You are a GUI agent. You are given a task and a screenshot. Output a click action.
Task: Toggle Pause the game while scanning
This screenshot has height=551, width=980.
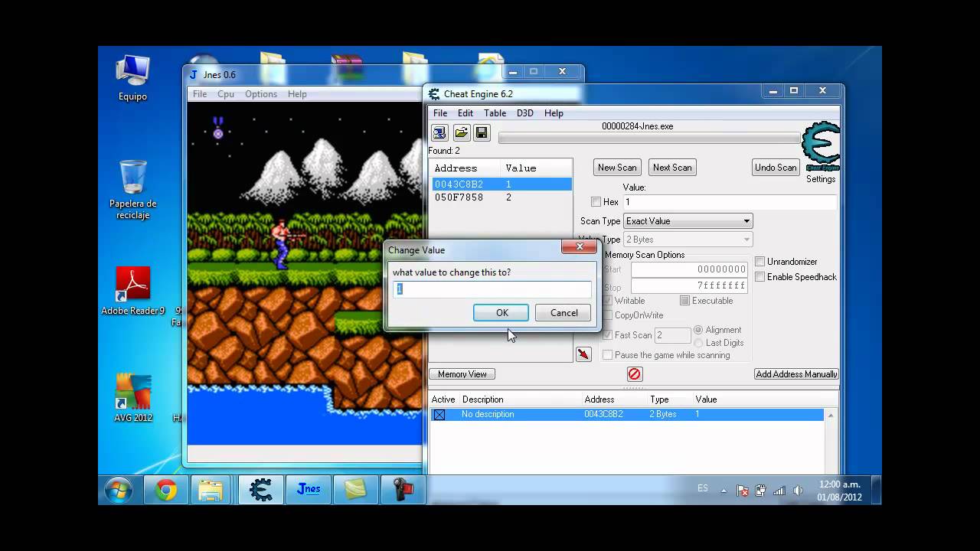(x=608, y=355)
